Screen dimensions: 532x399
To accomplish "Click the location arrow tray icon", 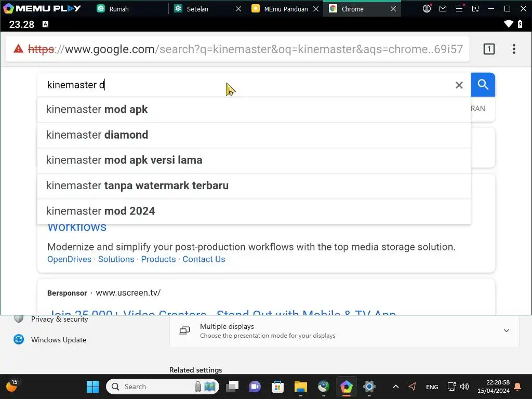I will [412, 387].
